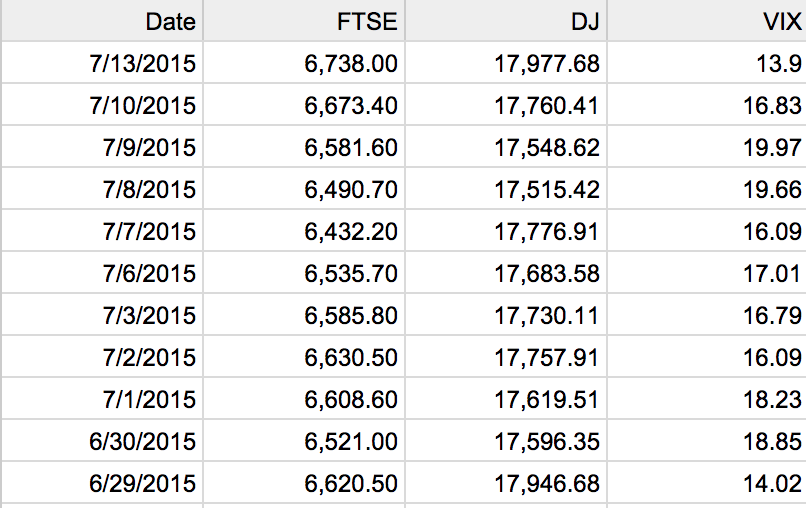Select the date cell 7/10/2015
Viewport: 806px width, 508px height.
coord(102,105)
